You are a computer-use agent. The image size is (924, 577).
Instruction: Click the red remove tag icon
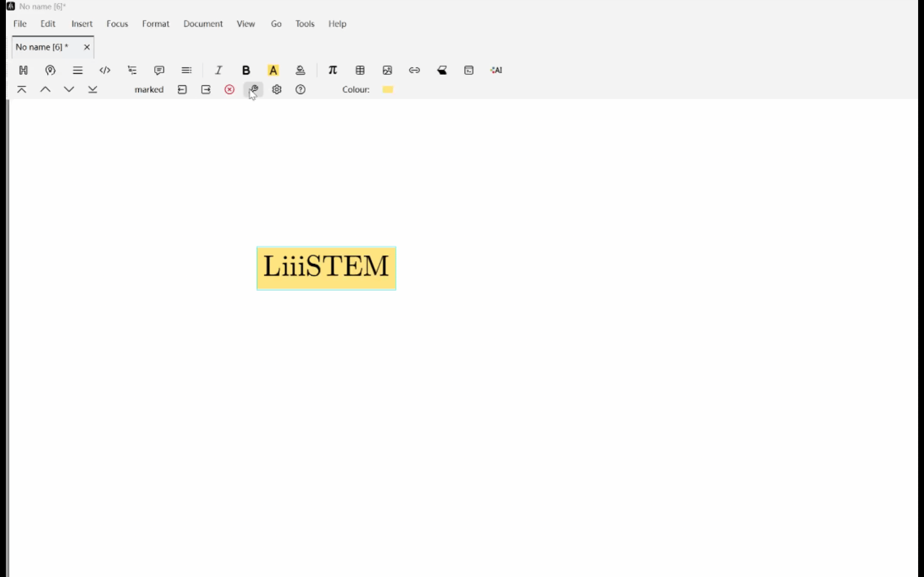pos(230,90)
